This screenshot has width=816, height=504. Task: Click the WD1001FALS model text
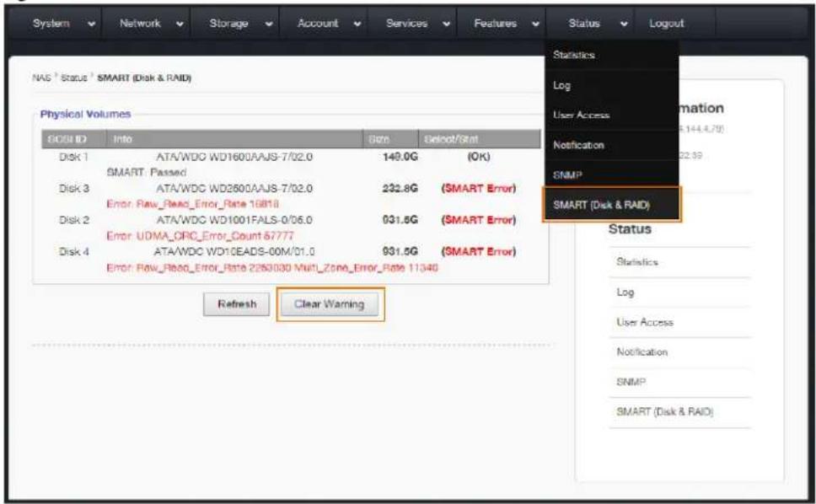click(x=234, y=220)
